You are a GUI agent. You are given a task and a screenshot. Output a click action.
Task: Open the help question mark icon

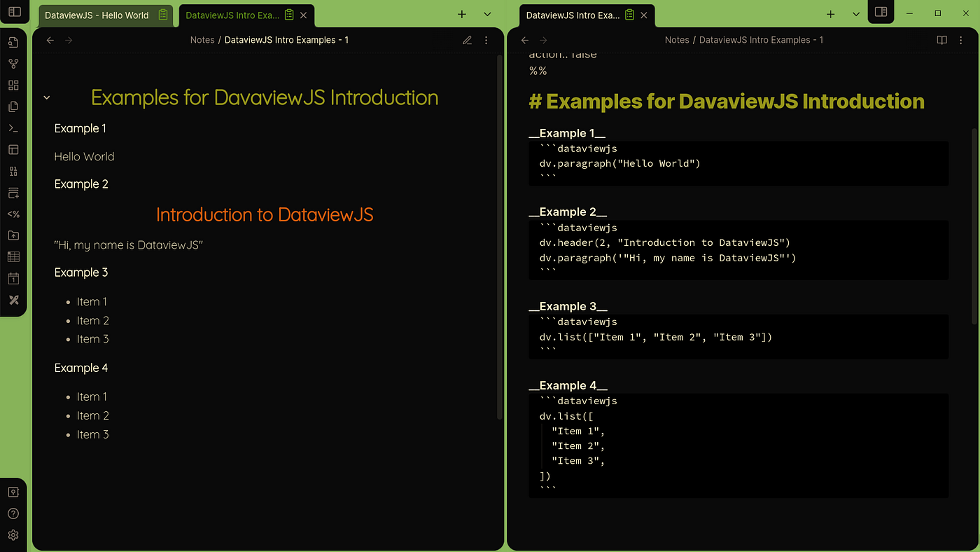pos(13,513)
